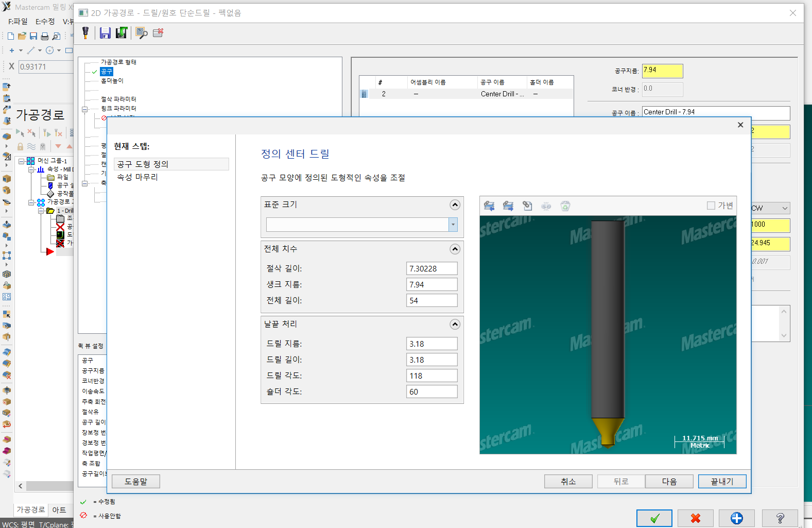Image resolution: width=812 pixels, height=528 pixels.
Task: Open the F:파일 menu
Action: pyautogui.click(x=18, y=22)
